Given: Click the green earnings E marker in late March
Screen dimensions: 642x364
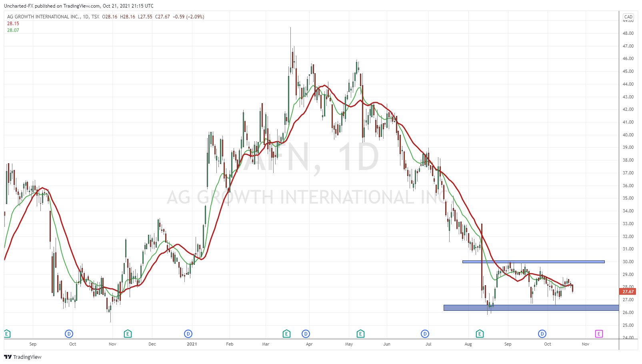Looking at the screenshot, I should pyautogui.click(x=286, y=334).
